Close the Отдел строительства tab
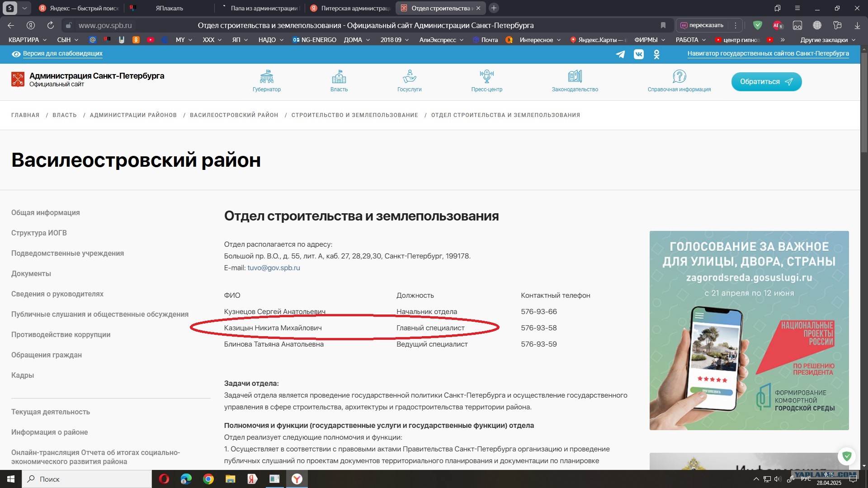Viewport: 868px width, 488px height. click(x=478, y=8)
